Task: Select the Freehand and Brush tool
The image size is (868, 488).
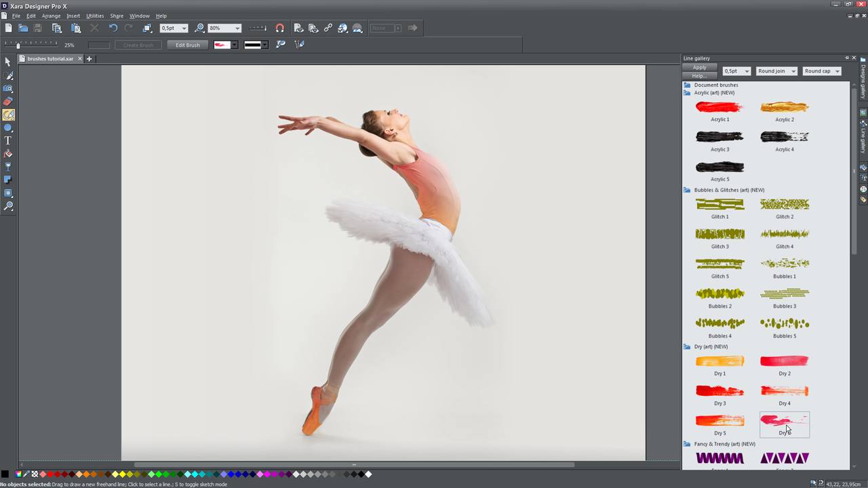Action: 8,75
